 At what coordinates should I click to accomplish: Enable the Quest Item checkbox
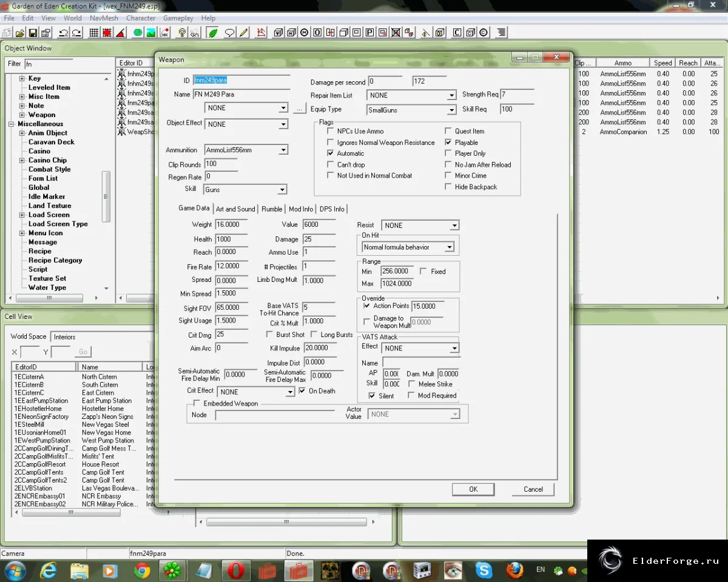(x=448, y=131)
